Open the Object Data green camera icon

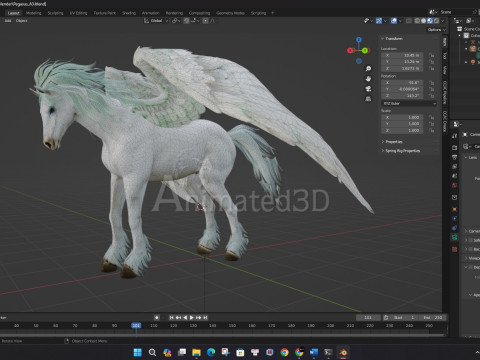click(x=454, y=237)
